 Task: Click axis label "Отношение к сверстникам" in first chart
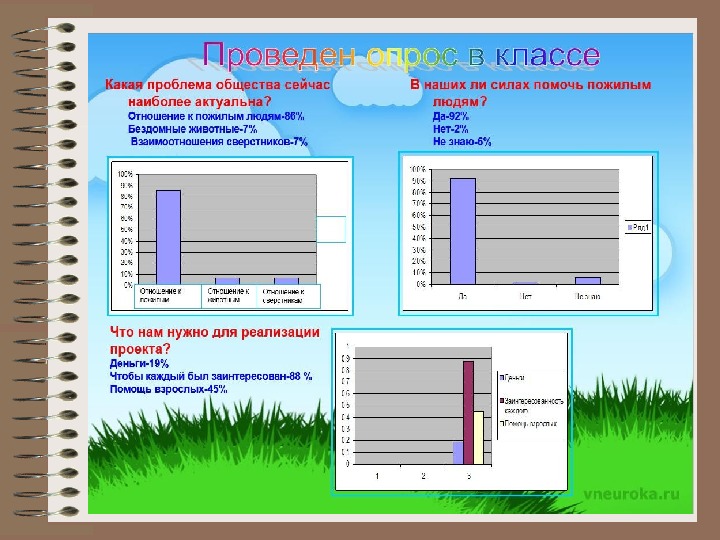pyautogui.click(x=283, y=296)
